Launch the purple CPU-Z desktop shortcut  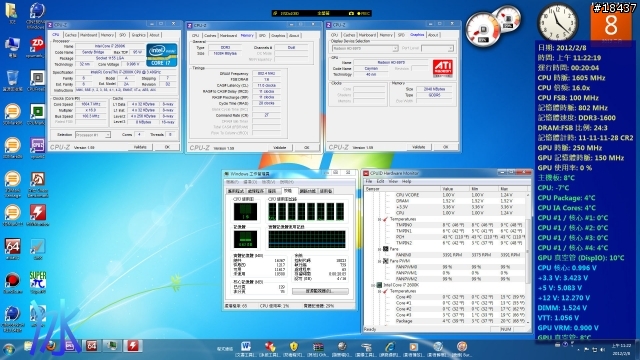tap(37, 148)
